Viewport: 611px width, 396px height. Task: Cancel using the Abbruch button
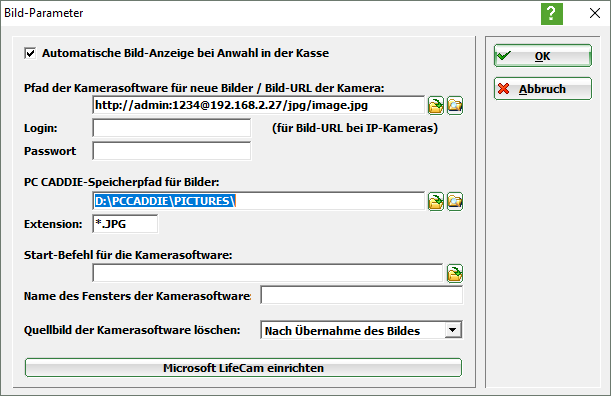click(543, 89)
